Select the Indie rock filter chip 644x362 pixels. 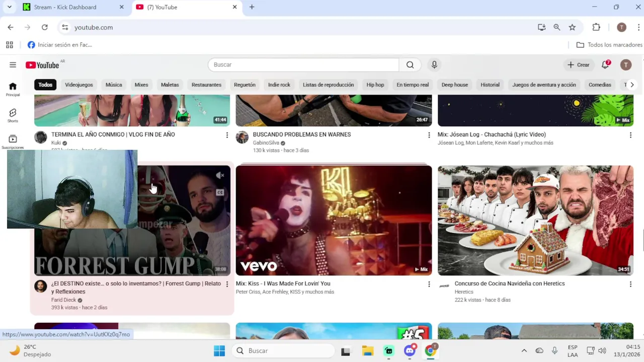click(x=279, y=85)
